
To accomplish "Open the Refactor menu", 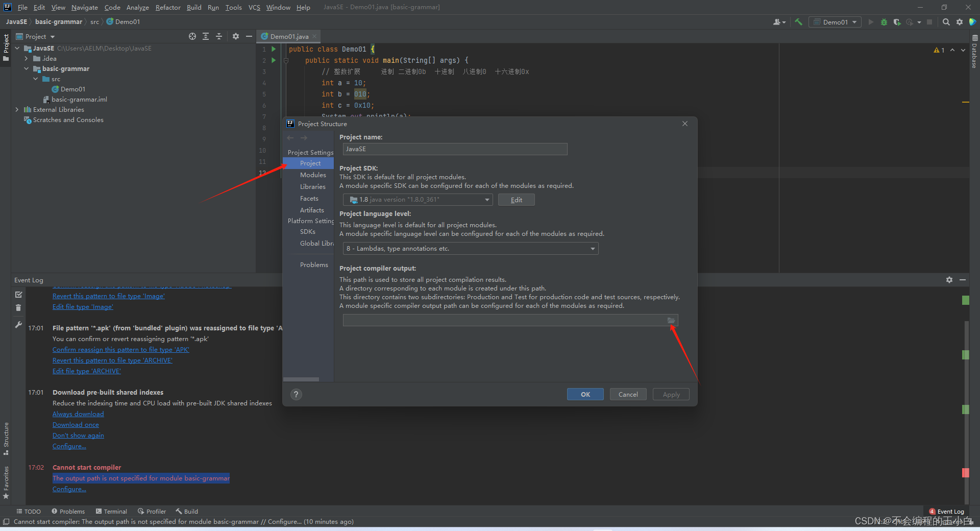I will (x=168, y=7).
